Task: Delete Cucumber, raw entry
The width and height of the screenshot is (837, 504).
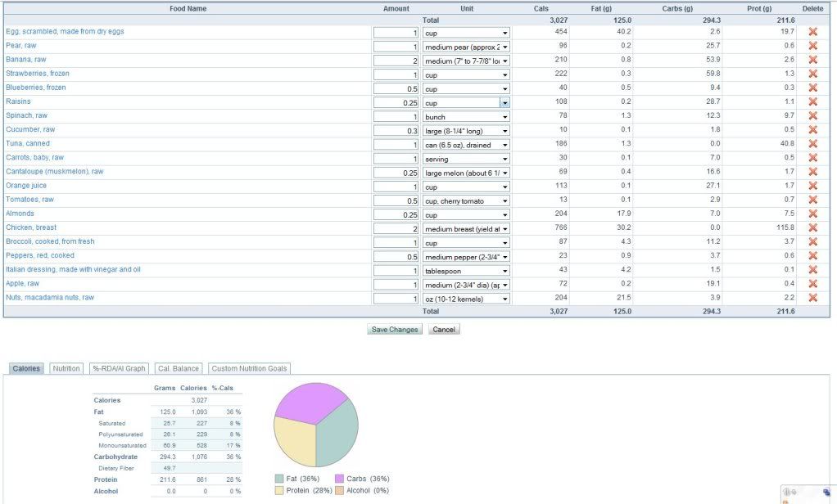Action: click(x=812, y=129)
